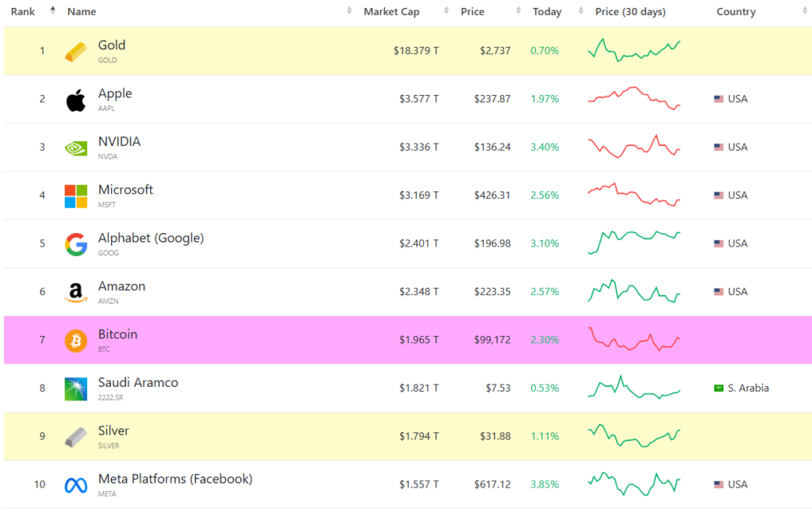Open the Alphabet (Google) name link
The width and height of the screenshot is (812, 509).
pyautogui.click(x=151, y=238)
